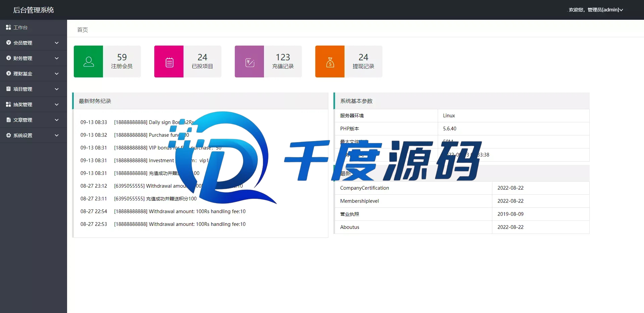The image size is (644, 313).
Task: Click the 09-13 08:31 Investment record
Action: click(145, 161)
